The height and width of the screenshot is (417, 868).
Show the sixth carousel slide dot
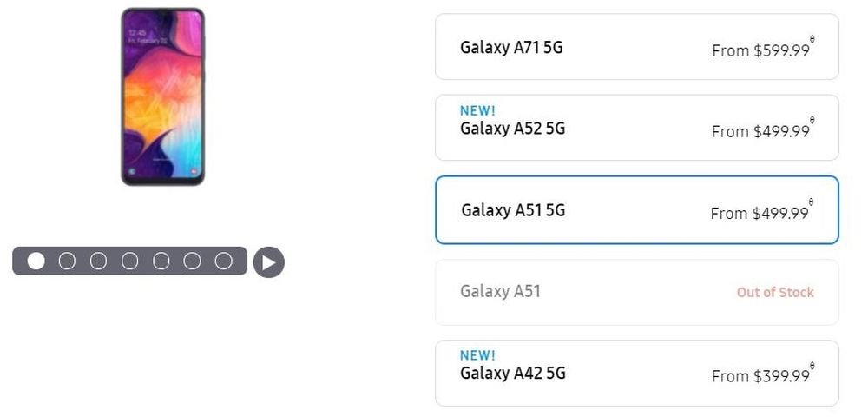click(192, 261)
